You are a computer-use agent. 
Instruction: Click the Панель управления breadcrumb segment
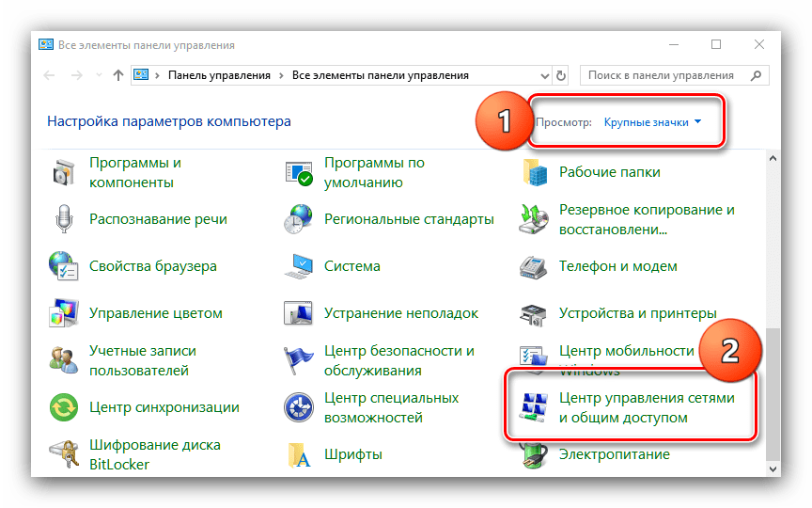[x=218, y=75]
